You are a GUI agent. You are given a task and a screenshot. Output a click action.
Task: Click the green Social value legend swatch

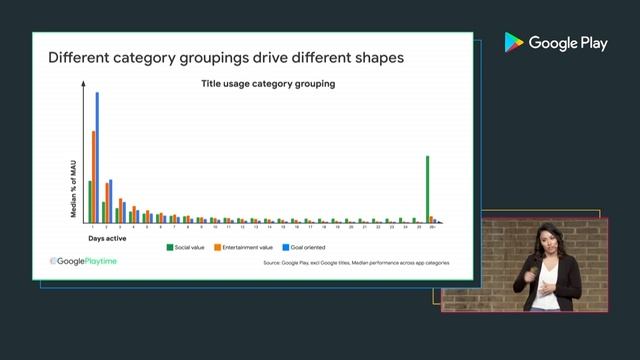(x=170, y=247)
